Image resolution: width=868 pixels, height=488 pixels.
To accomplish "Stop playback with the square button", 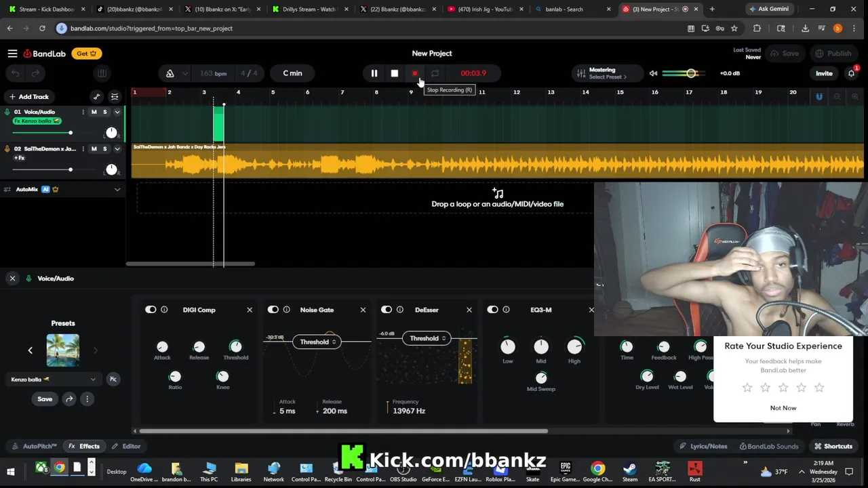I will (x=395, y=73).
